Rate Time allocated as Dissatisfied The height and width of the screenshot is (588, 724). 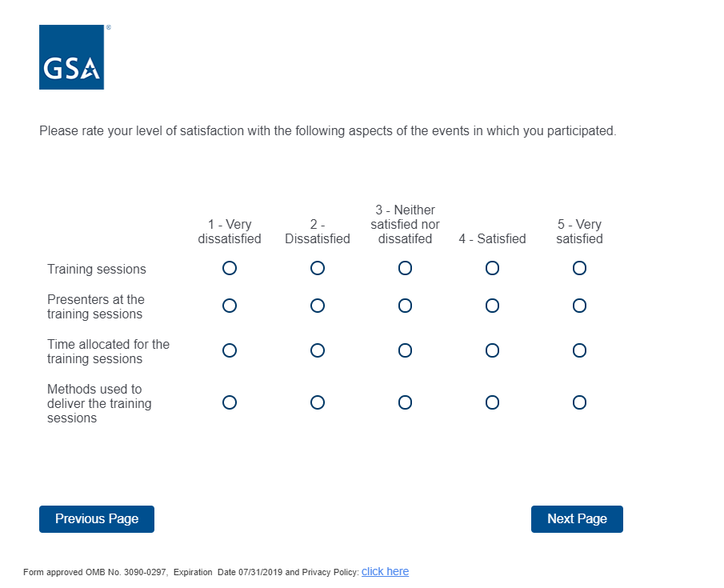click(318, 350)
